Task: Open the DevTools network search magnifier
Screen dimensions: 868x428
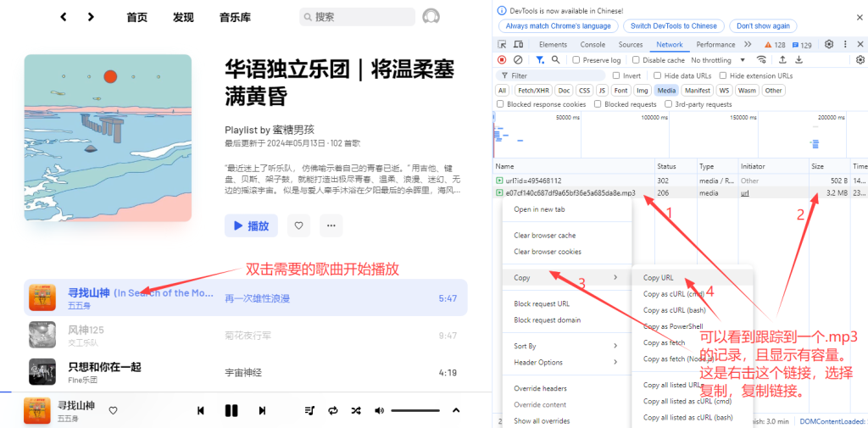Action: pos(556,60)
